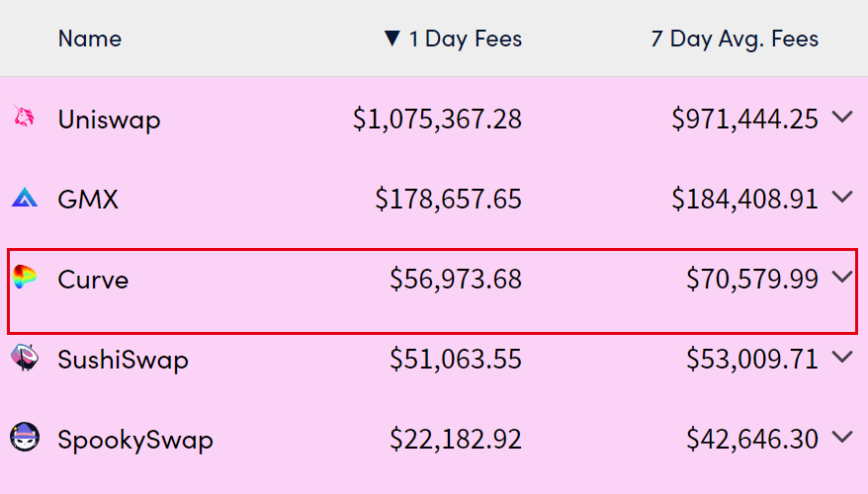868x494 pixels.
Task: Expand the Uniswap row chevron
Action: coord(842,117)
